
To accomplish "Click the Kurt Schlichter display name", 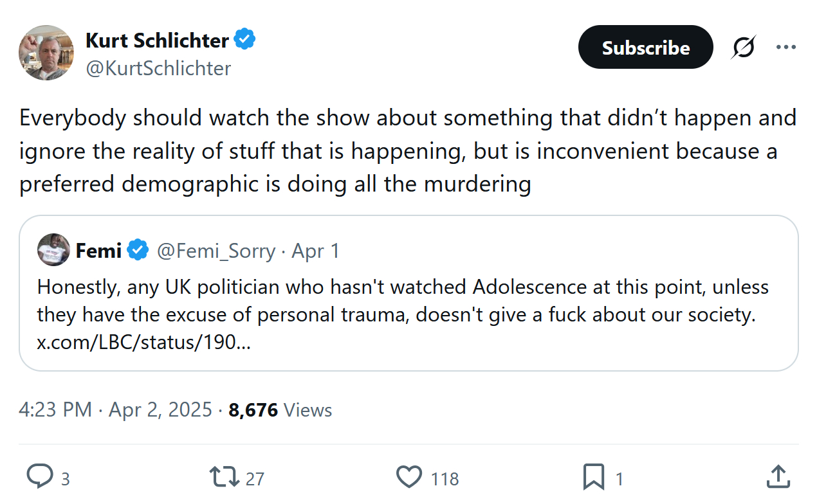I will tap(157, 40).
